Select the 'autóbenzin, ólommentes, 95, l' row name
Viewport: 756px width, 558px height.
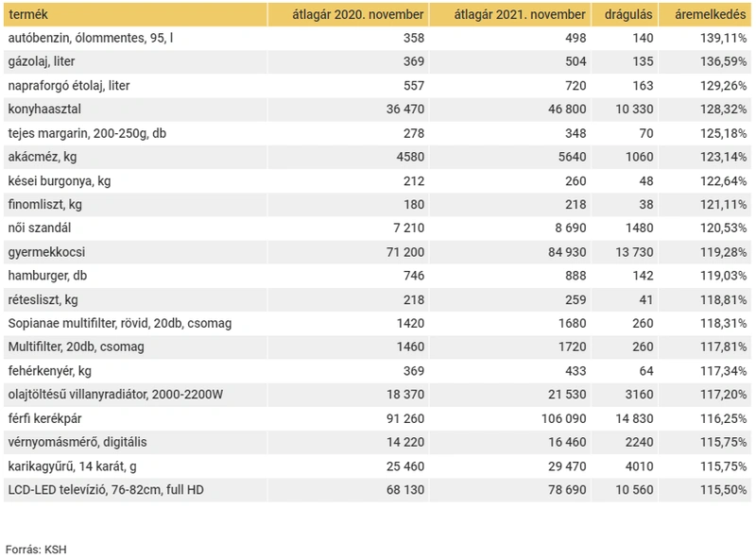click(x=91, y=38)
